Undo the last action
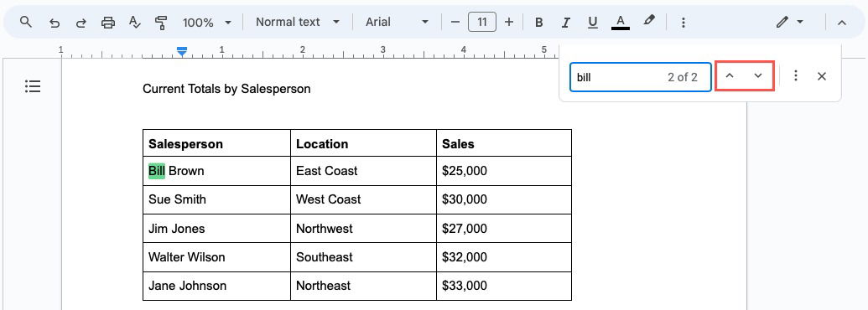Viewport: 868px width, 310px height. click(x=55, y=23)
